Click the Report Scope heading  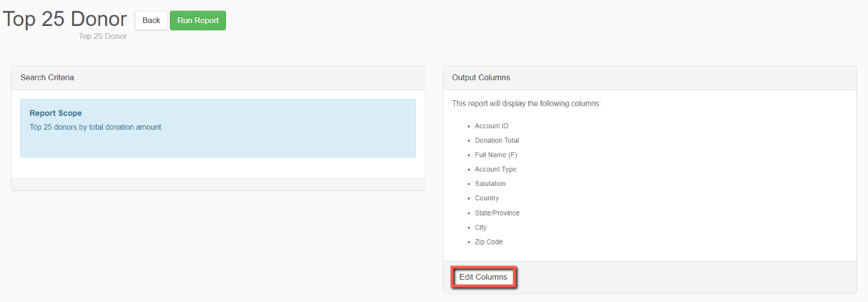click(55, 113)
